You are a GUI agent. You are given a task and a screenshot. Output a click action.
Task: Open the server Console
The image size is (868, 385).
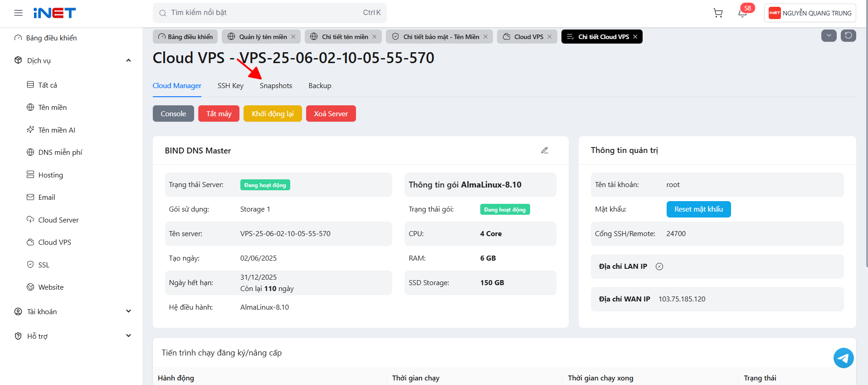click(173, 114)
